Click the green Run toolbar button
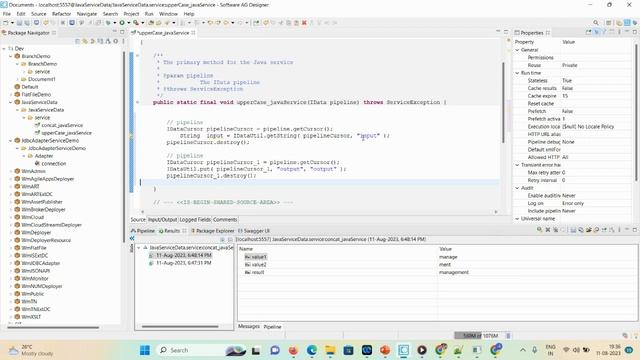The height and width of the screenshot is (360, 640). [x=122, y=23]
